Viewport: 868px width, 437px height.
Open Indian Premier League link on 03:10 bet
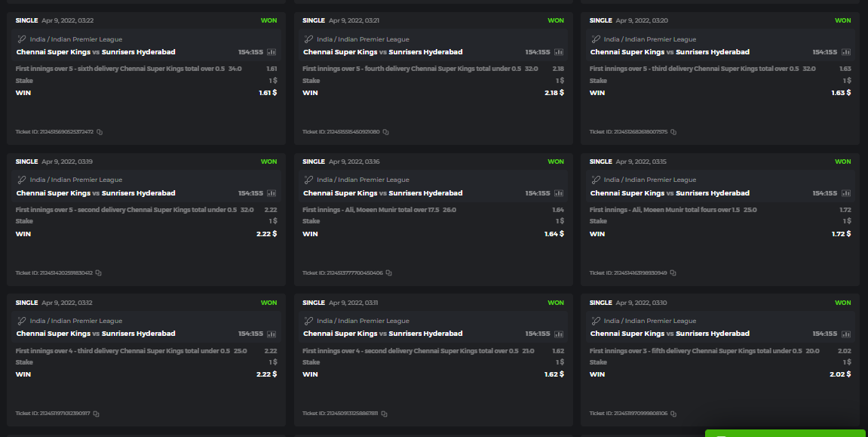(650, 321)
